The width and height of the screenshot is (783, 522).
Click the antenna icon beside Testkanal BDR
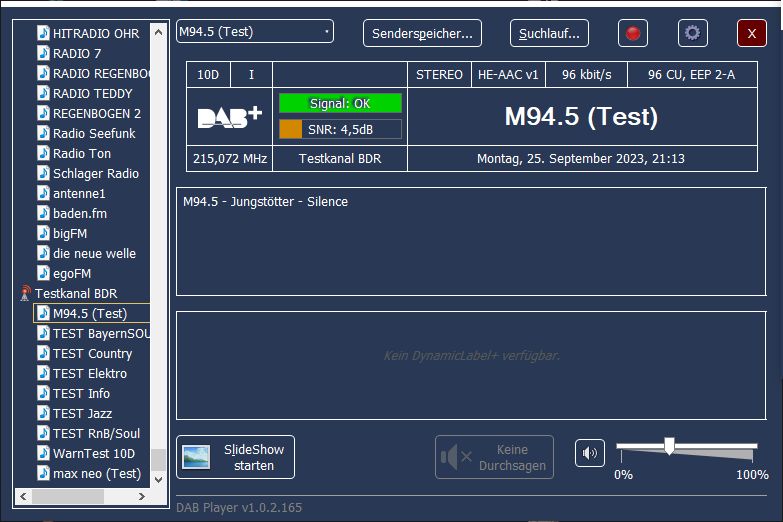25,293
